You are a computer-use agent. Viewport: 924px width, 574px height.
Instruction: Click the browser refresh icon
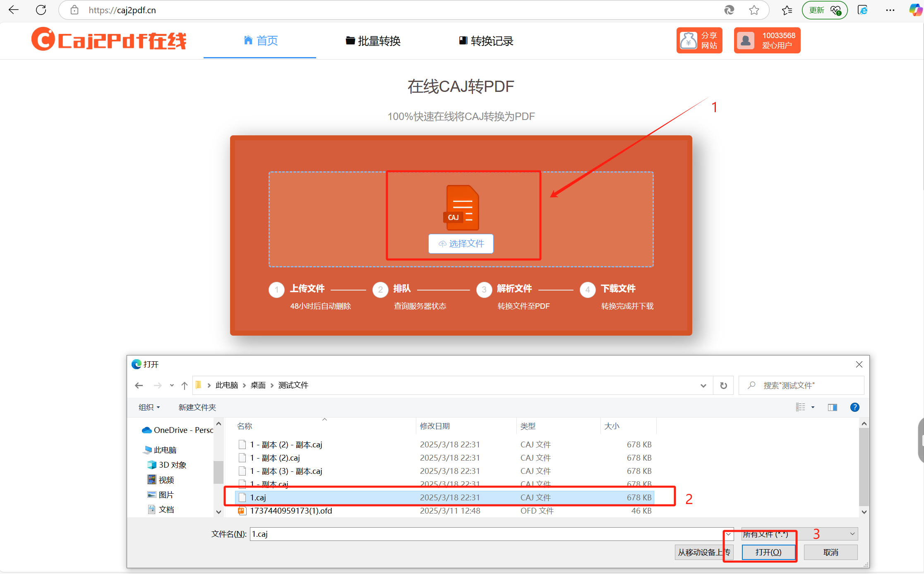click(41, 10)
